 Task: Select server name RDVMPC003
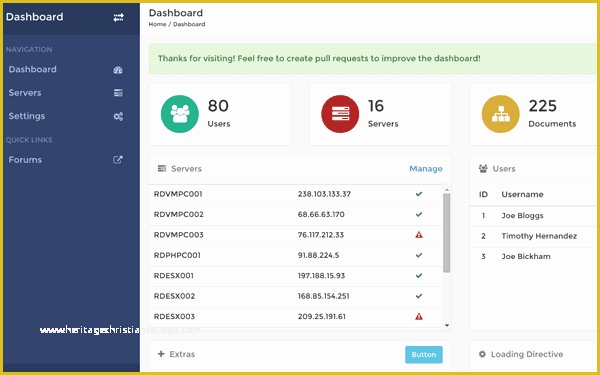(x=179, y=235)
